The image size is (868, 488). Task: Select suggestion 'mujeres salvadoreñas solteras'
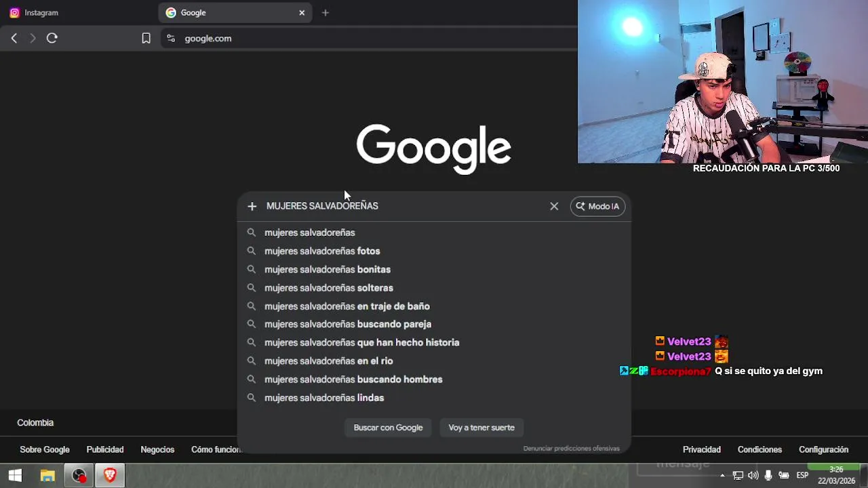tap(434, 287)
